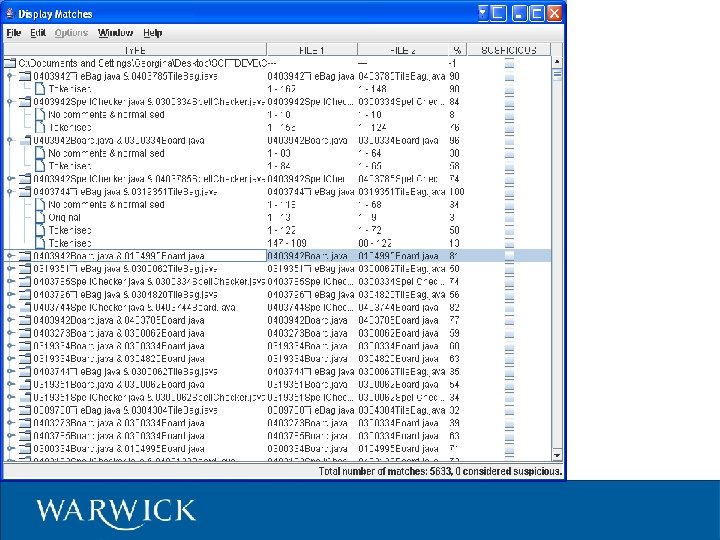Open the File menu

[x=14, y=33]
